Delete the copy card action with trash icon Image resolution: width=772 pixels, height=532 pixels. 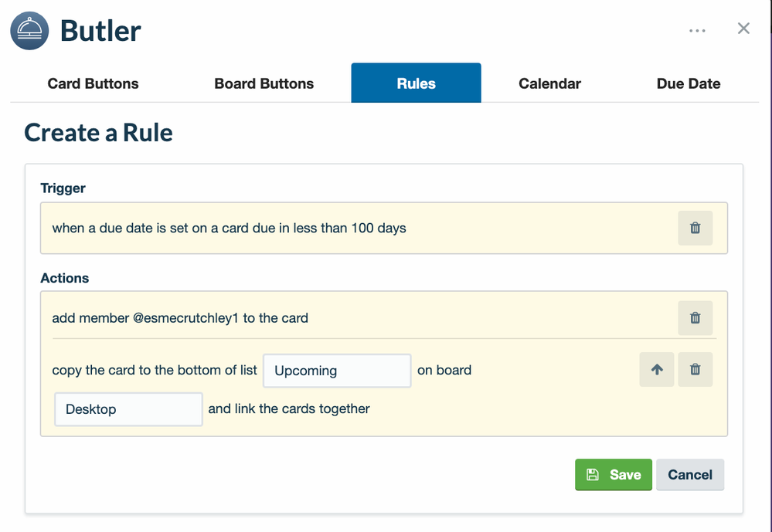695,369
